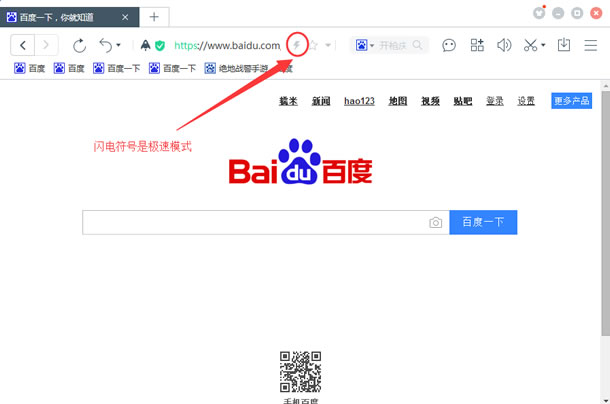
Task: Click the 登录 login link
Action: pos(495,101)
